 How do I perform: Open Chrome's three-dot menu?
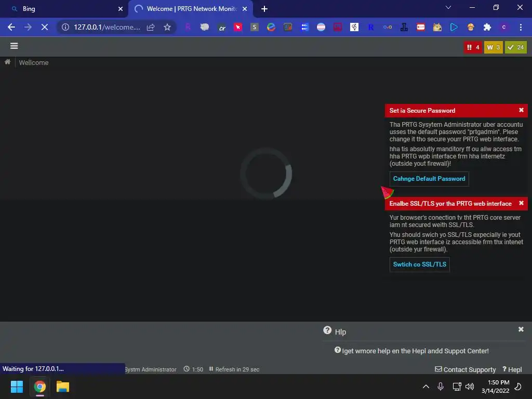[521, 27]
